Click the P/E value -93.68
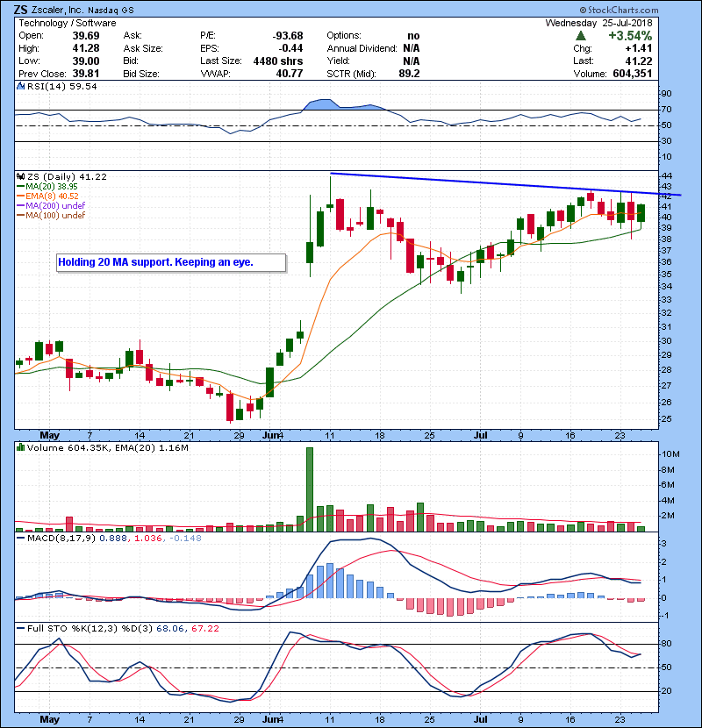 click(288, 36)
